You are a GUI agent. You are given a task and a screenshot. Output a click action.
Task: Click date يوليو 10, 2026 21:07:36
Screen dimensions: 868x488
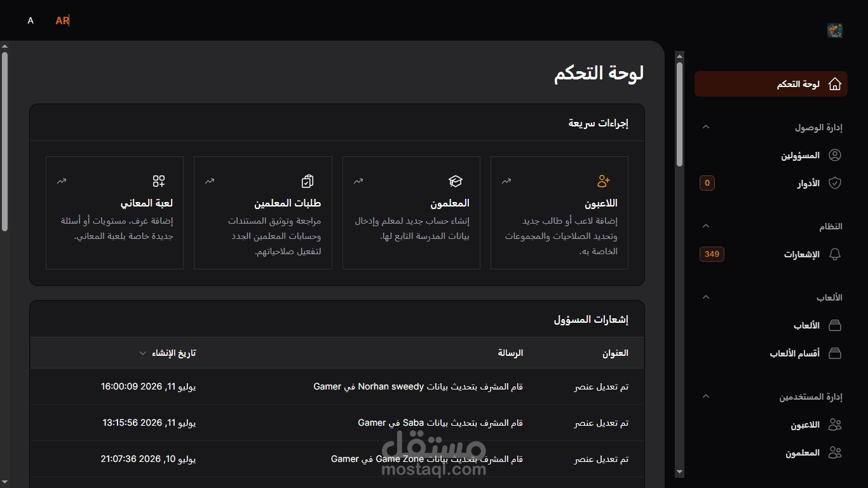149,459
